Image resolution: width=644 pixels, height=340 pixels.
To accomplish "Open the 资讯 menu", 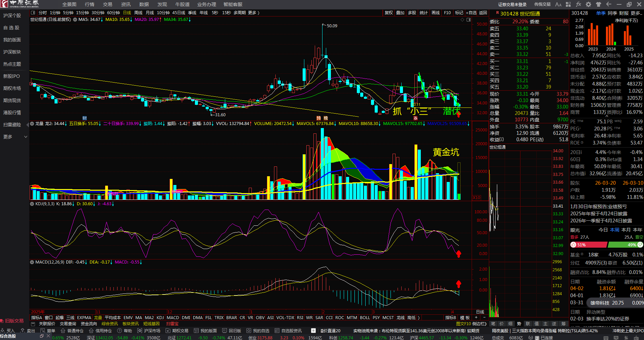I will (126, 4).
